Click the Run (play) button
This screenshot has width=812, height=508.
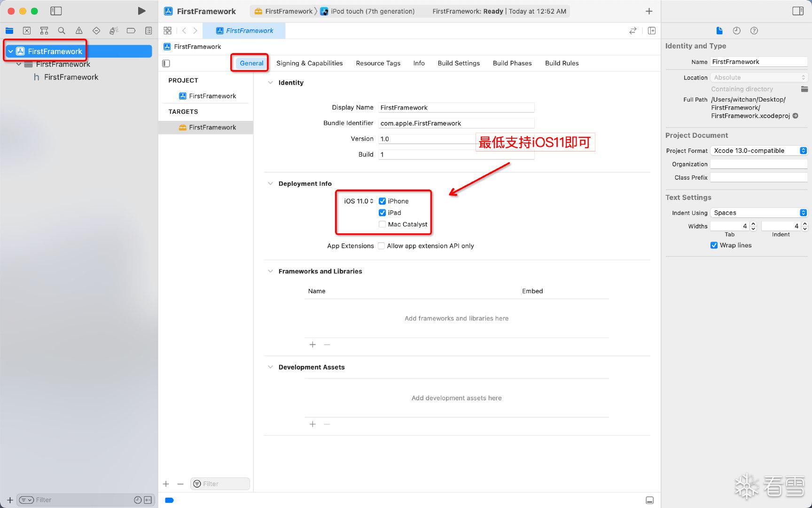[x=141, y=11]
